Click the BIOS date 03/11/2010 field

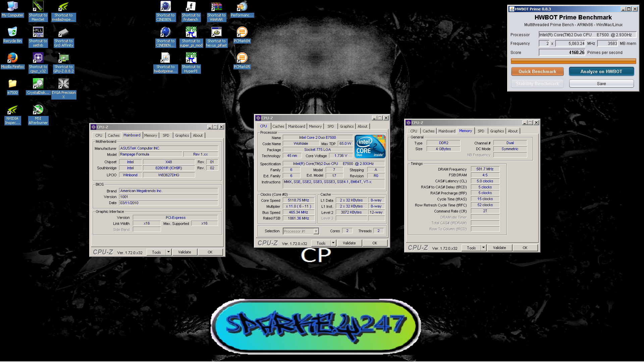[168, 203]
